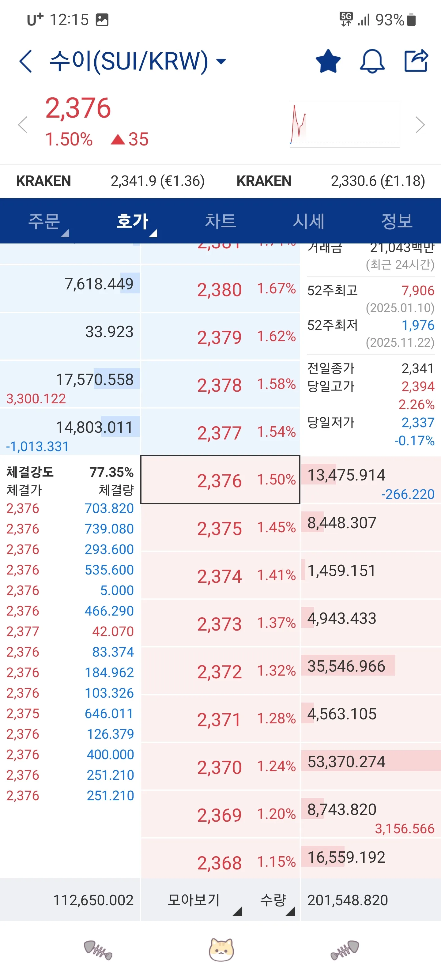Expand the 수량 dropdown
This screenshot has height=980, width=441.
click(x=276, y=900)
